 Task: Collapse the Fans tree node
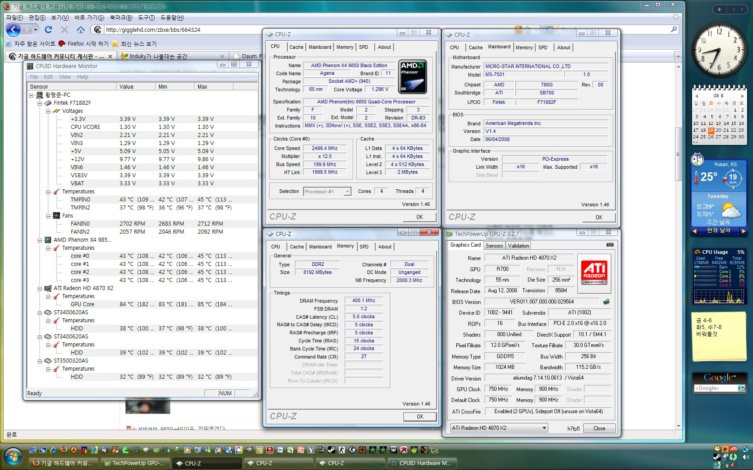coord(48,216)
